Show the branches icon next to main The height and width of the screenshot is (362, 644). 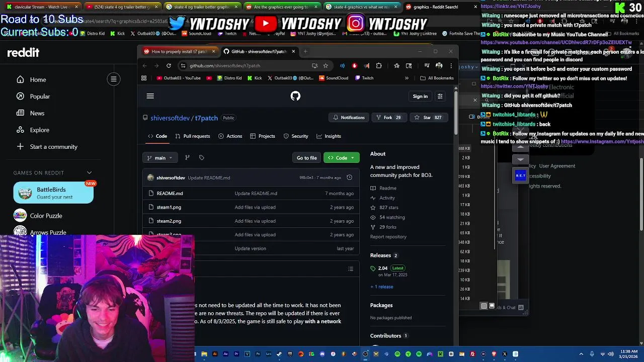point(187,158)
